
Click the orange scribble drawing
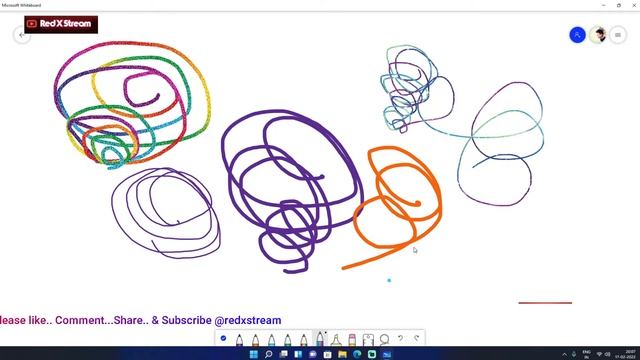click(x=392, y=207)
